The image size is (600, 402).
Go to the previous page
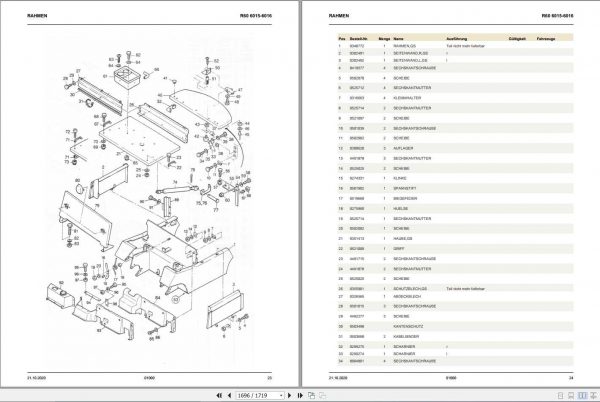[x=229, y=395]
